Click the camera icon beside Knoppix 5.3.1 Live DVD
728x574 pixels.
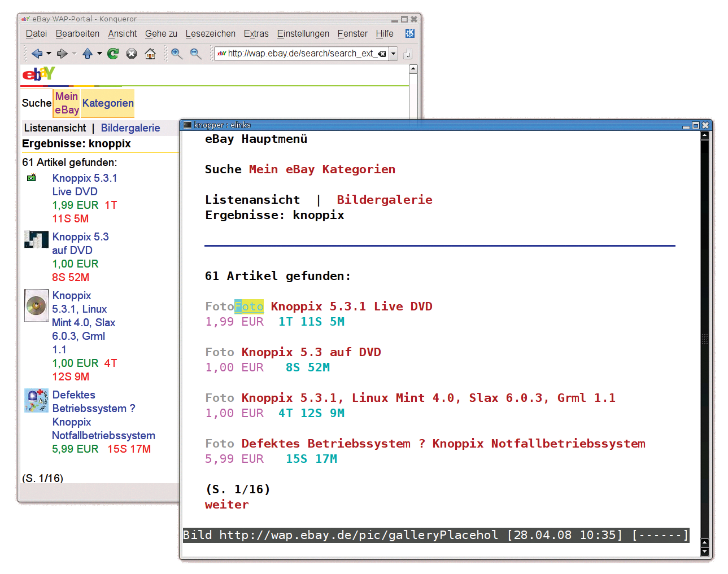tap(32, 178)
